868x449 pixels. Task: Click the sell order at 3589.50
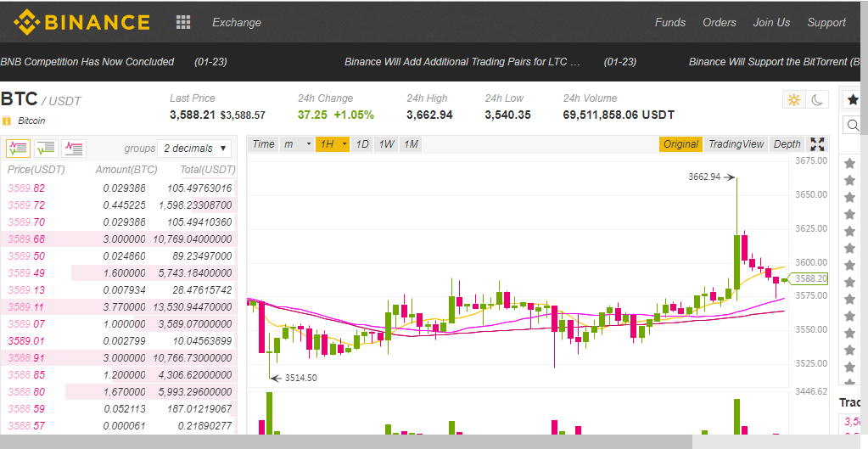tap(119, 256)
